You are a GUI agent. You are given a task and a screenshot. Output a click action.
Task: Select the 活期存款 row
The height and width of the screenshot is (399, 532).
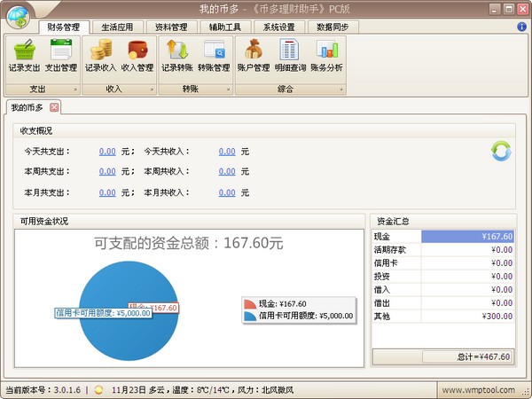point(443,250)
